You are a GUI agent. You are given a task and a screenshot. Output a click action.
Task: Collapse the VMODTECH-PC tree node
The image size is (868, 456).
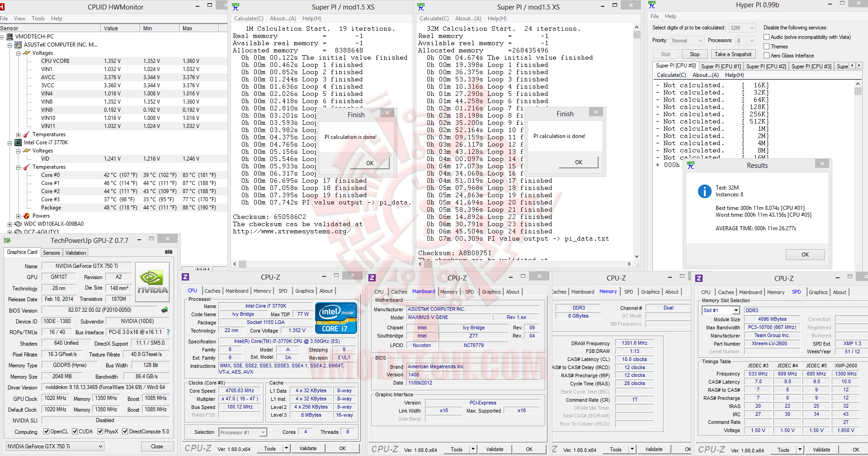point(1,37)
